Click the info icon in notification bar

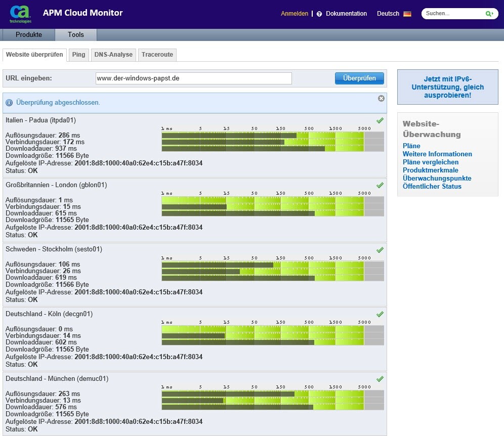click(9, 103)
